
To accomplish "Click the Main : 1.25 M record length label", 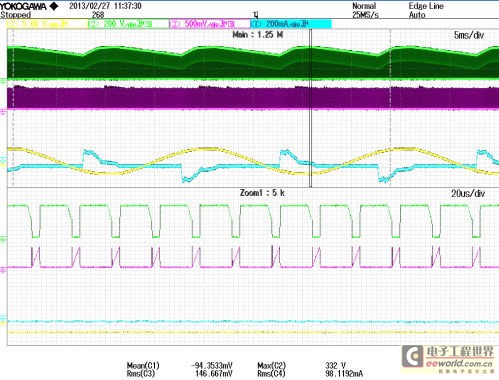I will click(258, 34).
